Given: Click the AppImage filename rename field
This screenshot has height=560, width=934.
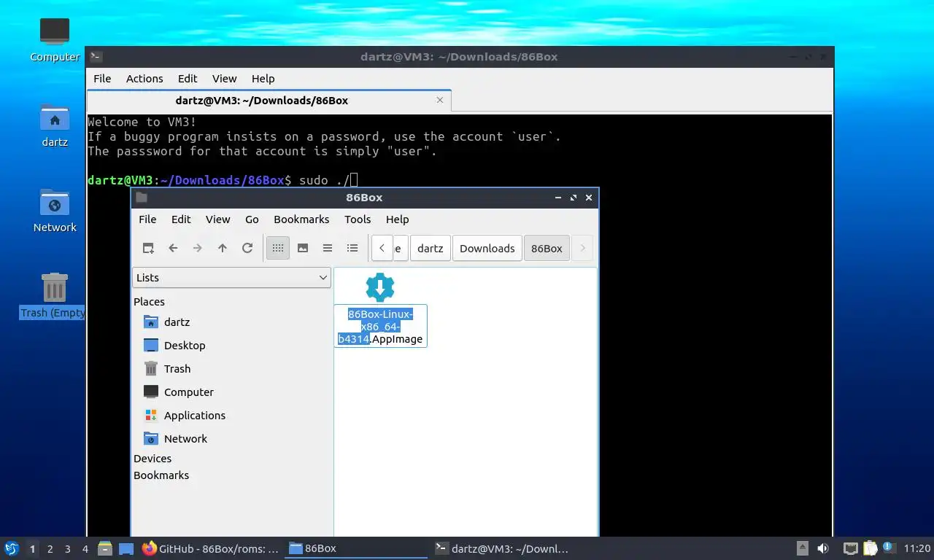Looking at the screenshot, I should (x=380, y=326).
